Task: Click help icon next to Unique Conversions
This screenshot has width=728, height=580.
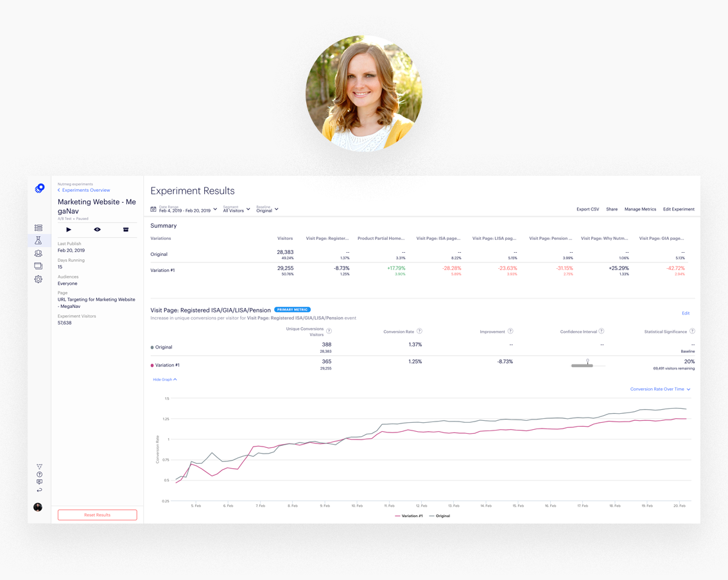Action: tap(329, 331)
